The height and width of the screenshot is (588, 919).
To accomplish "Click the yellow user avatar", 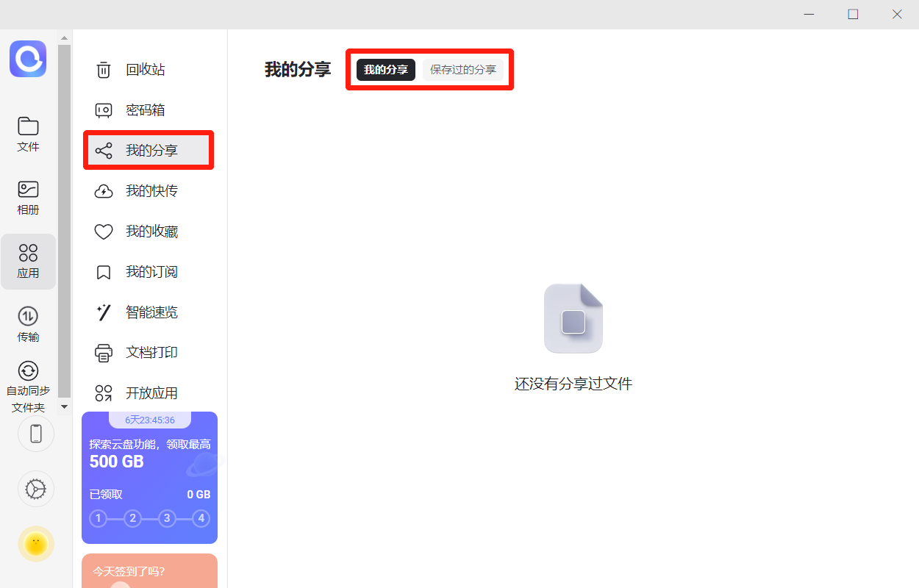I will (36, 544).
